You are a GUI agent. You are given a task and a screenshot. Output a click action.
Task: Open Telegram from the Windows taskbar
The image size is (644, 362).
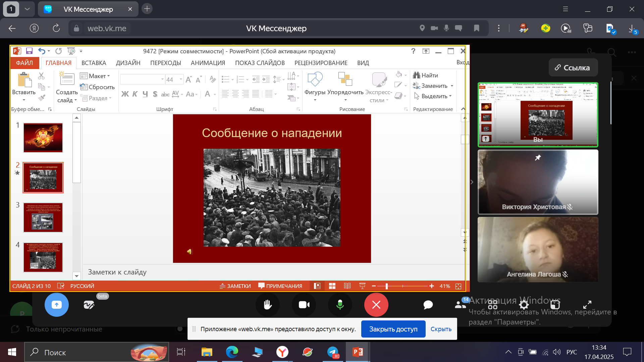333,352
